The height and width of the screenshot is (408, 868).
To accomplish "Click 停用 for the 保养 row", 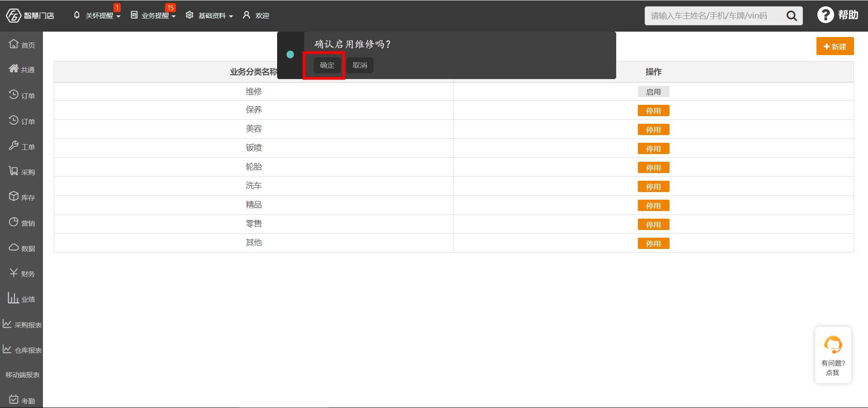I will coord(653,111).
